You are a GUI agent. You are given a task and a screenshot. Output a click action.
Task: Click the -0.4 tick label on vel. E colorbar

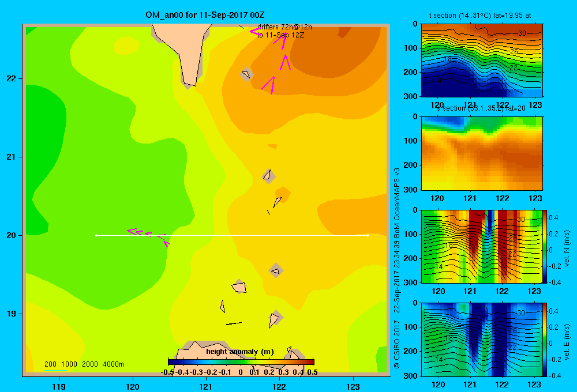coord(554,375)
